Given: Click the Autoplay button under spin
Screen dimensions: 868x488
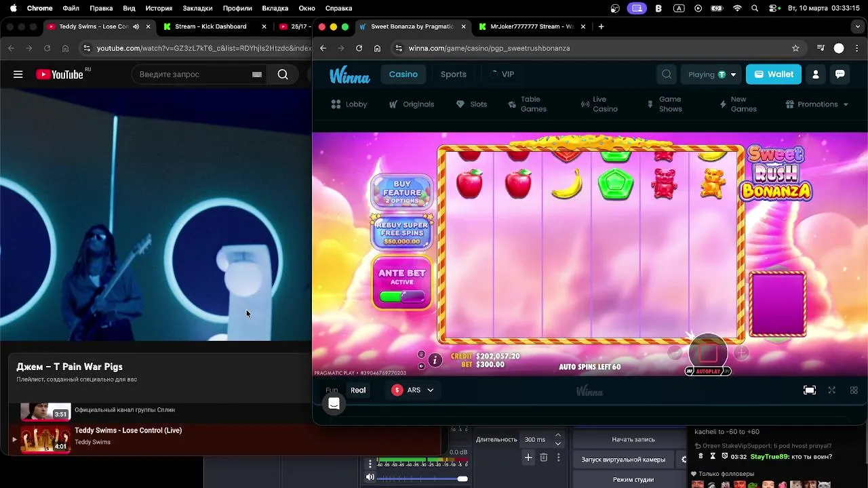Looking at the screenshot, I should point(708,371).
